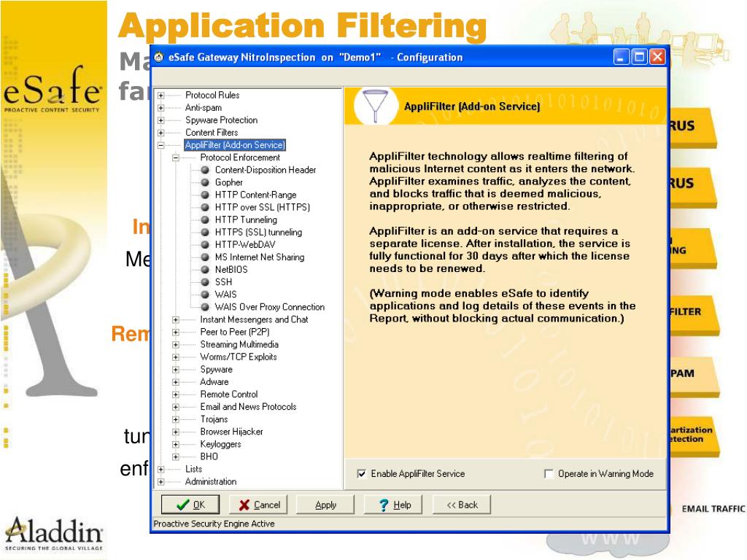Click the HTTPS (SSL) tunneling ball icon
Viewport: 747px width, 560px height.
(x=205, y=232)
